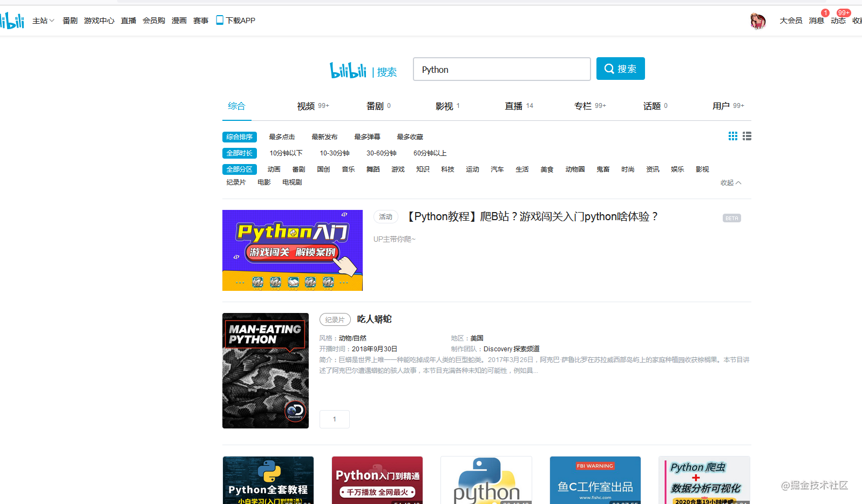Filter category to 电视剧
Viewport: 862px width, 504px height.
pyautogui.click(x=292, y=182)
